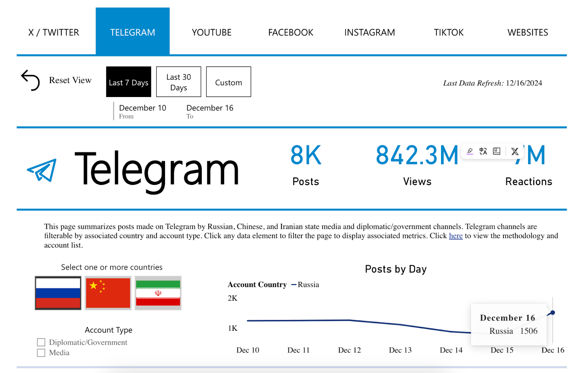
Task: Click the 2K y-axis label
Action: click(233, 298)
